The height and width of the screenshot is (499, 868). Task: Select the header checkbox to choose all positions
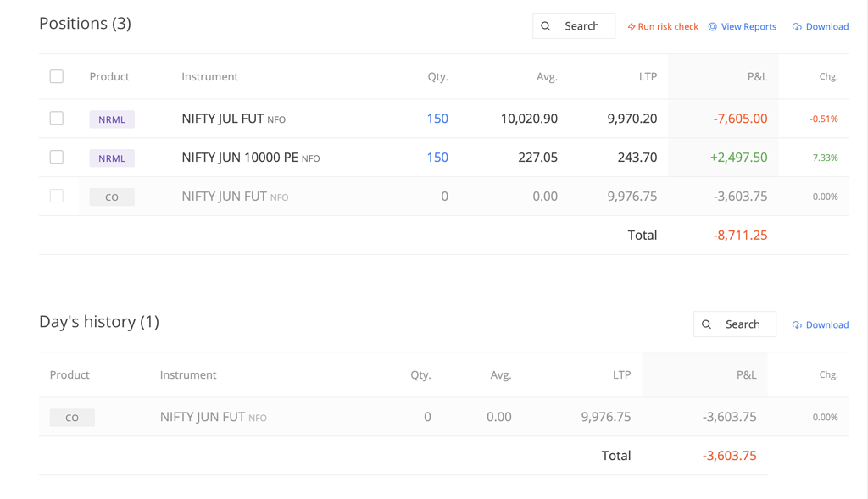pyautogui.click(x=56, y=75)
